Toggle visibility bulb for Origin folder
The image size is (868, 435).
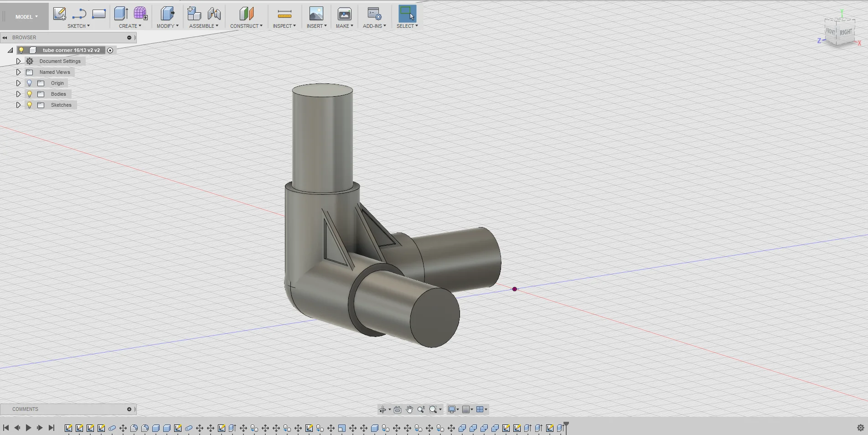click(30, 83)
